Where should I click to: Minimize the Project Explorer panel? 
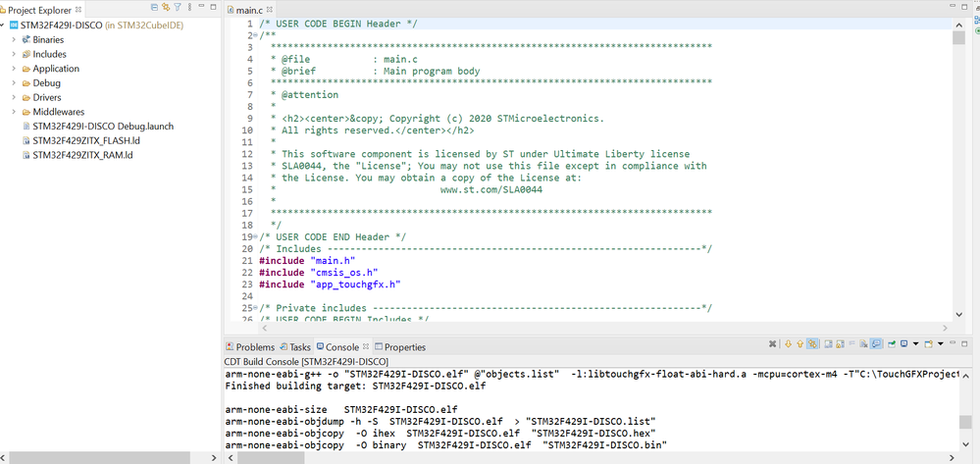coord(201,7)
